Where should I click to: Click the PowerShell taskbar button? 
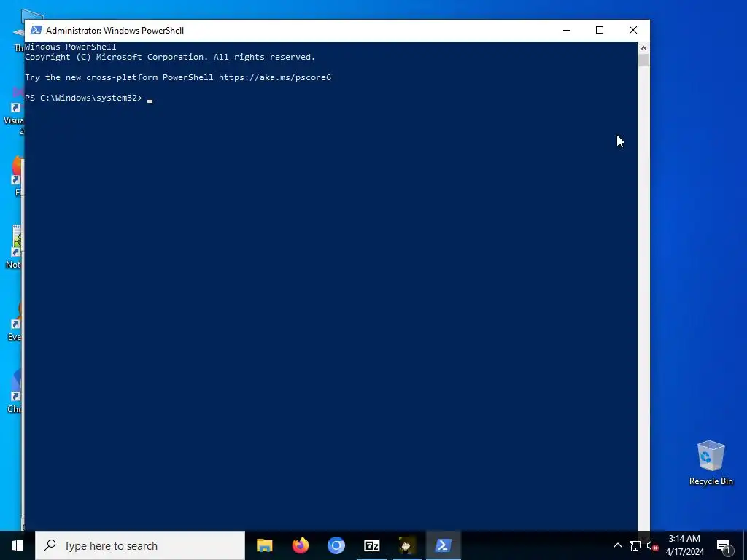pyautogui.click(x=443, y=545)
